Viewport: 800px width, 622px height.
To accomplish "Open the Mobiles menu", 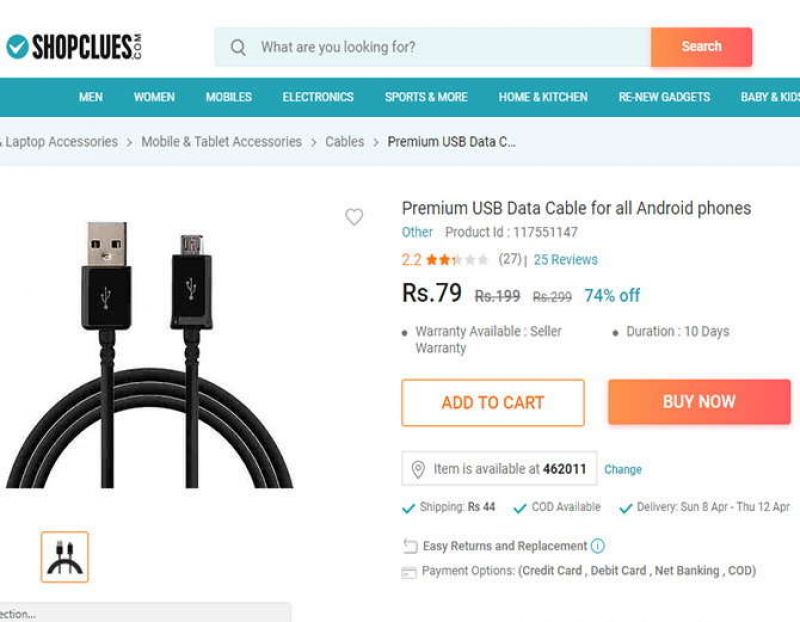I will 229,97.
